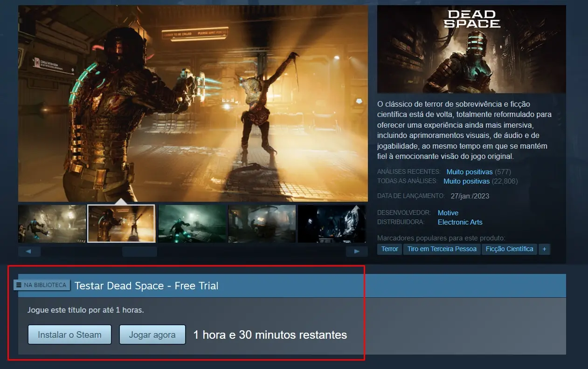Screen dimensions: 588x369
Task: Expand more tags with the + button
Action: [x=544, y=249]
